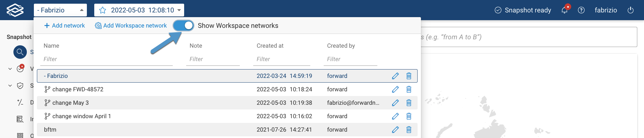Viewport: 644px width, 138px height.
Task: Delete the bftm network
Action: [409, 130]
